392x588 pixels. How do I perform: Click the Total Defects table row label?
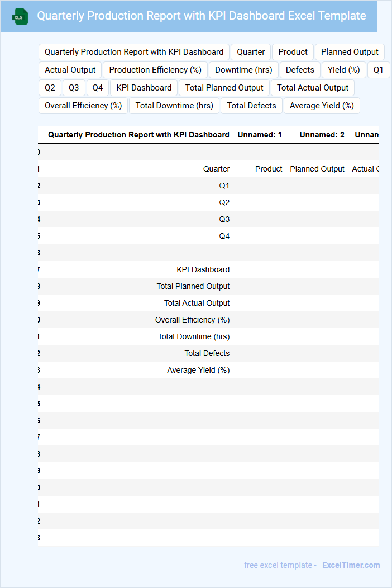(x=207, y=353)
